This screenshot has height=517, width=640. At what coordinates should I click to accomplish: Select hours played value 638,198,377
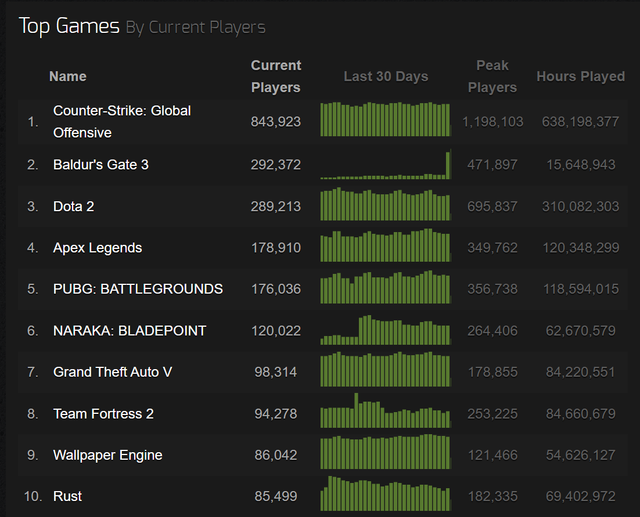(x=580, y=122)
